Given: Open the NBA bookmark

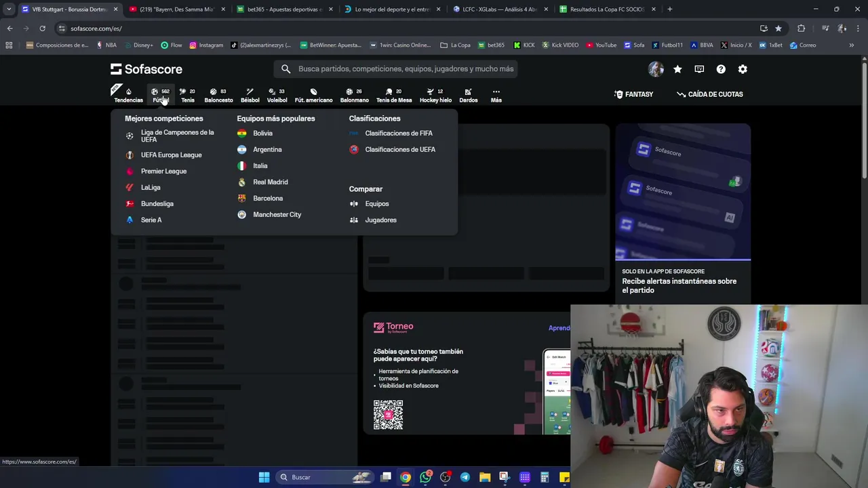Looking at the screenshot, I should click(106, 45).
